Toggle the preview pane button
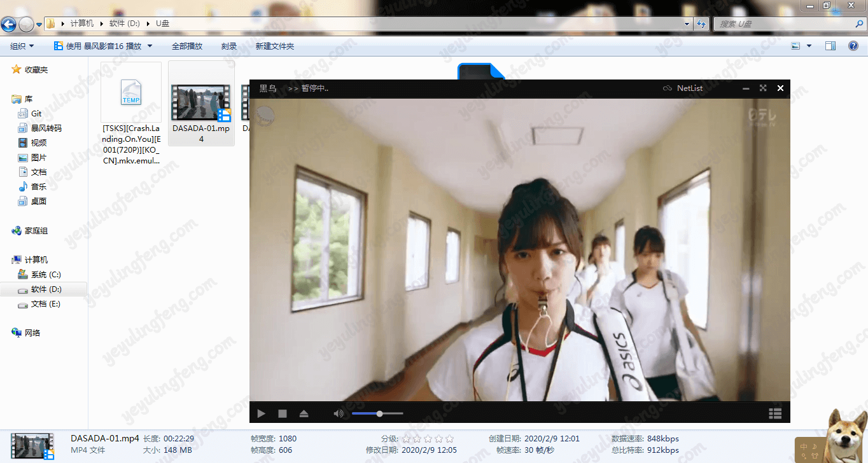Image resolution: width=868 pixels, height=463 pixels. click(x=830, y=46)
